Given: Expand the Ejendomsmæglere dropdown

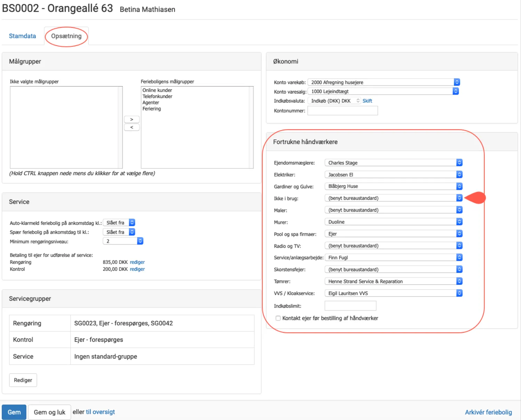Looking at the screenshot, I should pos(393,163).
